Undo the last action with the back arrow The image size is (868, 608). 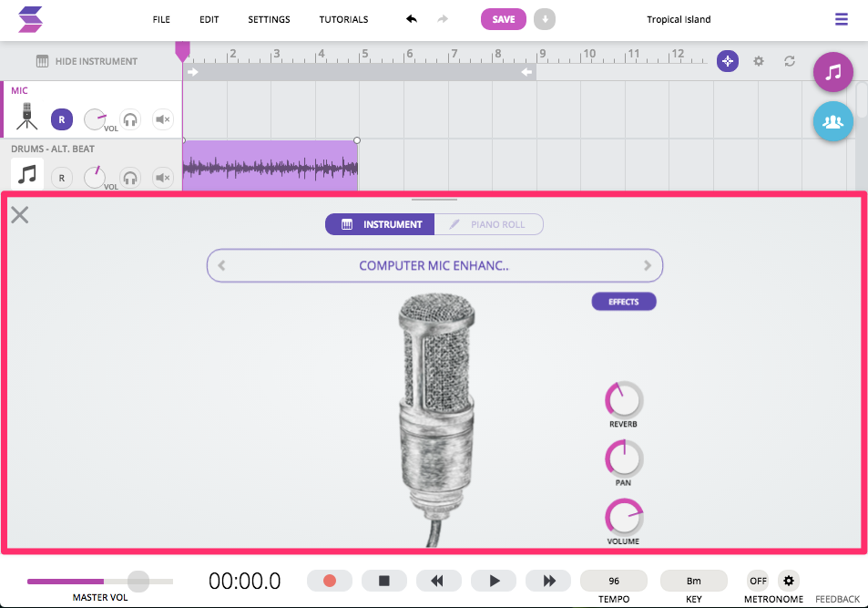coord(412,19)
